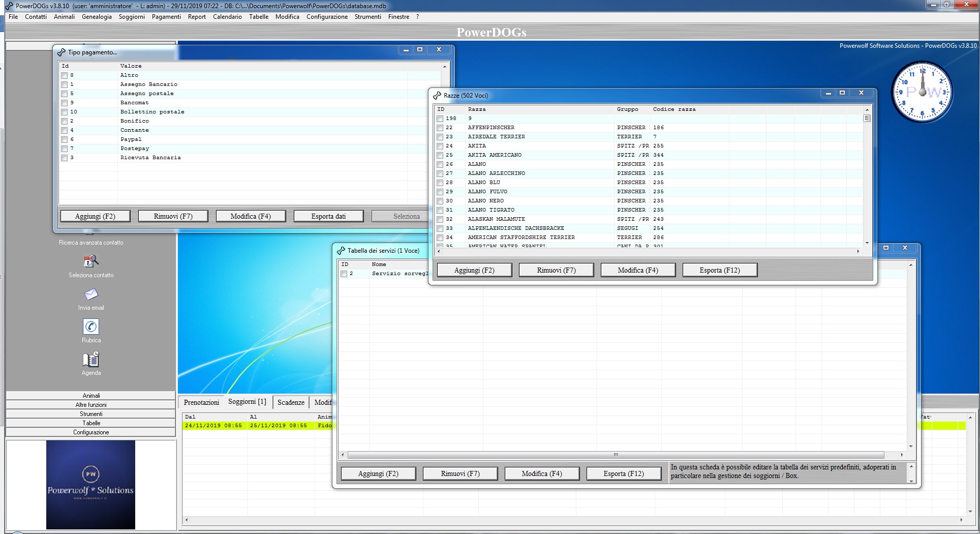Open the Pagamenti menu
Screen dimensions: 980x534
point(166,17)
